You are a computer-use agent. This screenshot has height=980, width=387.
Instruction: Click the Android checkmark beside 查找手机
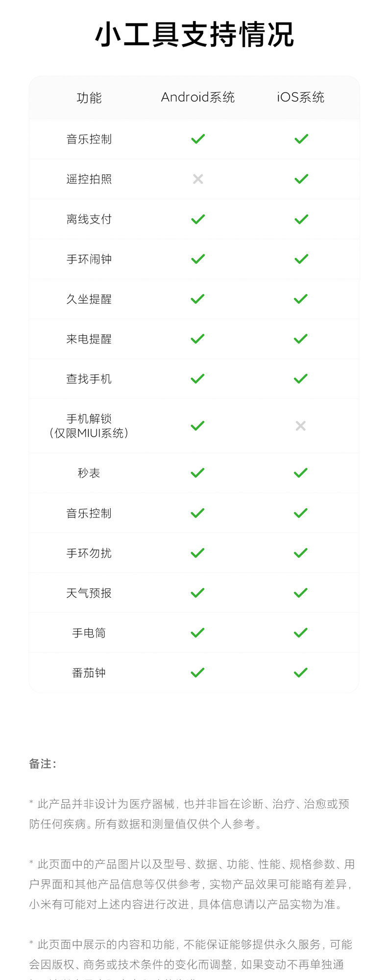pyautogui.click(x=197, y=379)
